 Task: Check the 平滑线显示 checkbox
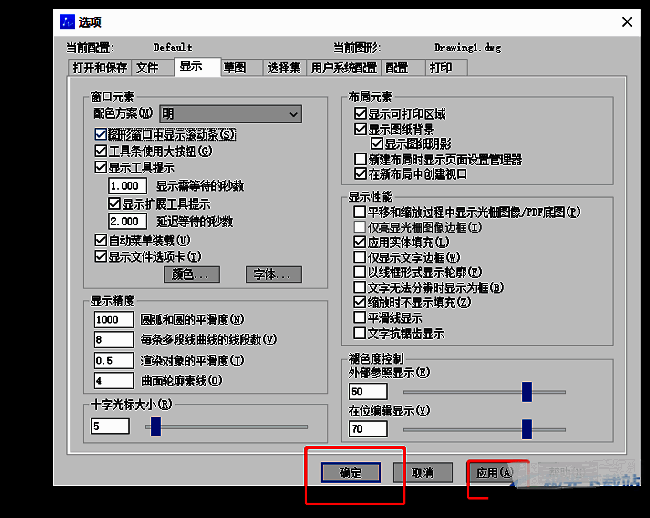(361, 317)
